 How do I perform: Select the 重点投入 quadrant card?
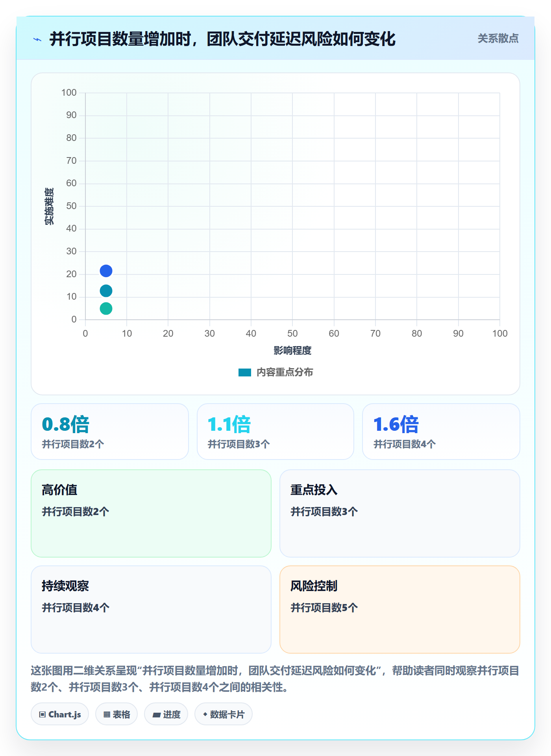400,513
